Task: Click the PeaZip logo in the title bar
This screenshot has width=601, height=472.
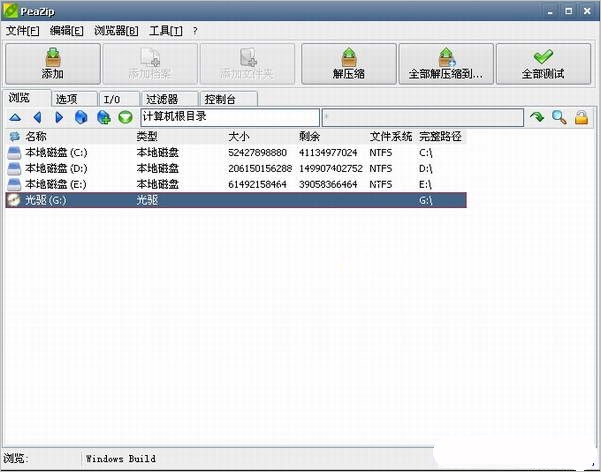Action: click(x=10, y=11)
